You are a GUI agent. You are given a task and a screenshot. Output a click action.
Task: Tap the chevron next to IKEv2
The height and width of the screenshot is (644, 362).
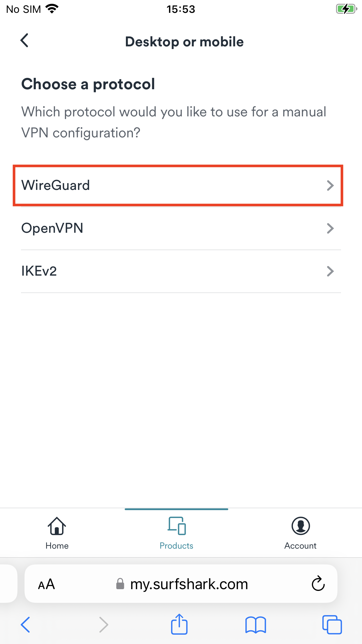click(x=330, y=271)
